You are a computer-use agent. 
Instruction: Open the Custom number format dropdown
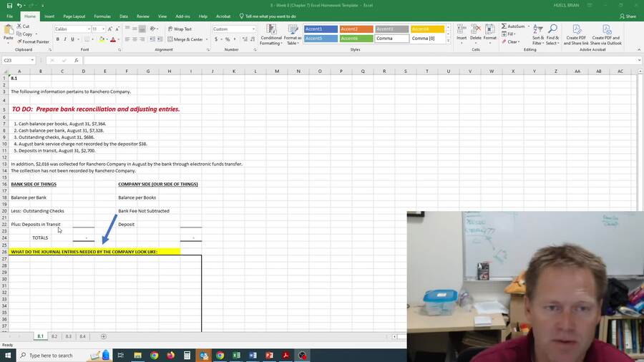click(253, 29)
